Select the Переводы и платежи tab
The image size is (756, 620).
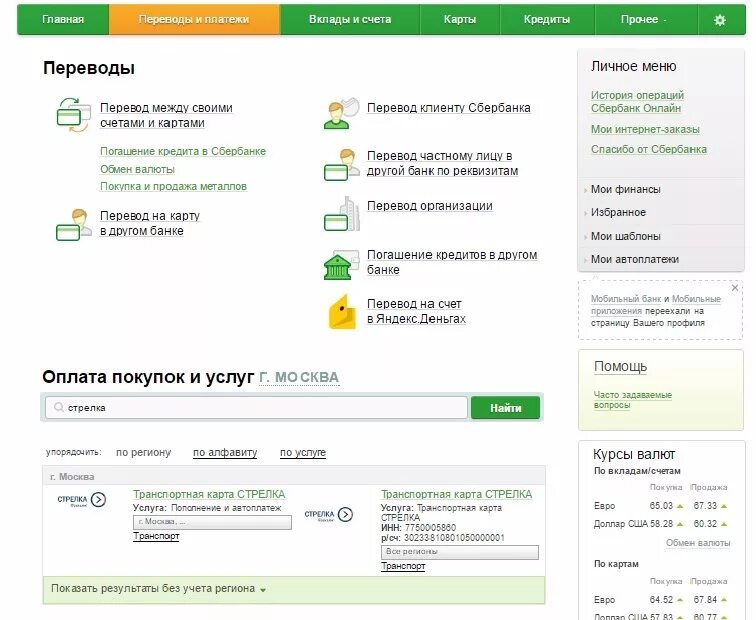194,19
